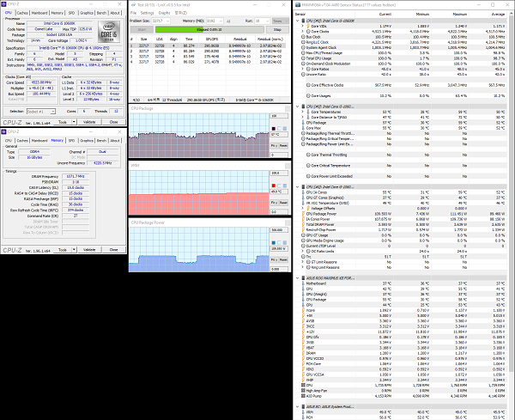The height and width of the screenshot is (420, 515).
Task: Click the red color swatch in VRM graph
Action: tap(274, 186)
